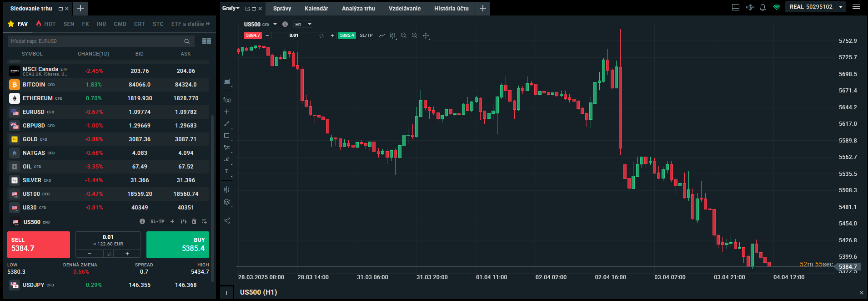Select the trend line drawing tool

226,124
